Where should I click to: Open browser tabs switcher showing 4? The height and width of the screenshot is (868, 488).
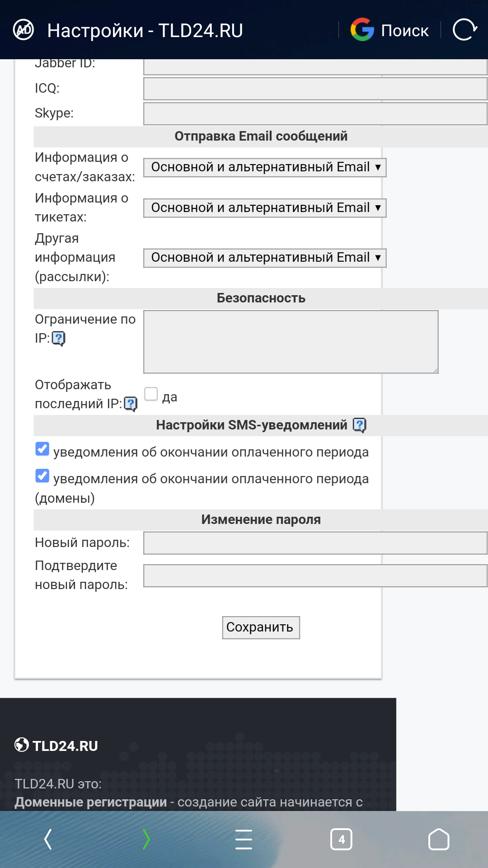pyautogui.click(x=341, y=839)
